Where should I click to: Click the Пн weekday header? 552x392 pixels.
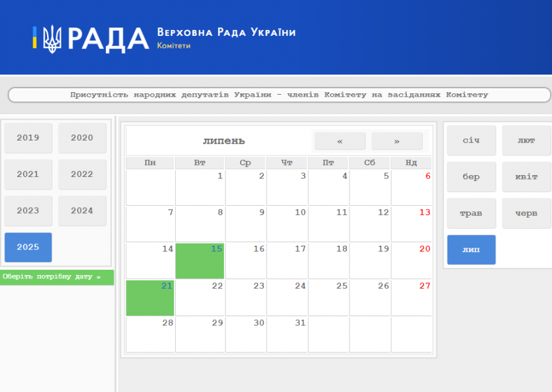tap(150, 163)
